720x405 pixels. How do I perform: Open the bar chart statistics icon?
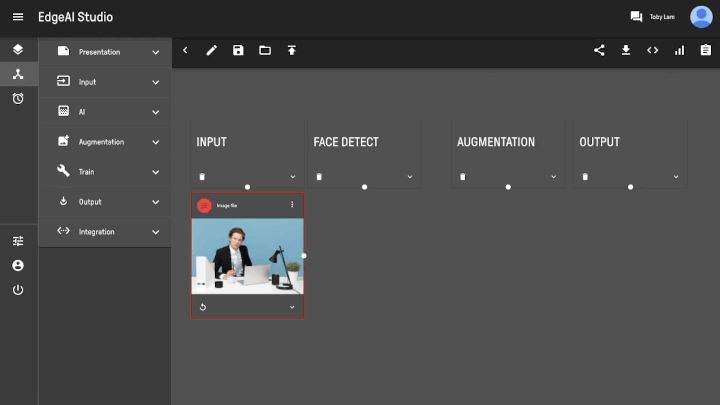[x=679, y=51]
